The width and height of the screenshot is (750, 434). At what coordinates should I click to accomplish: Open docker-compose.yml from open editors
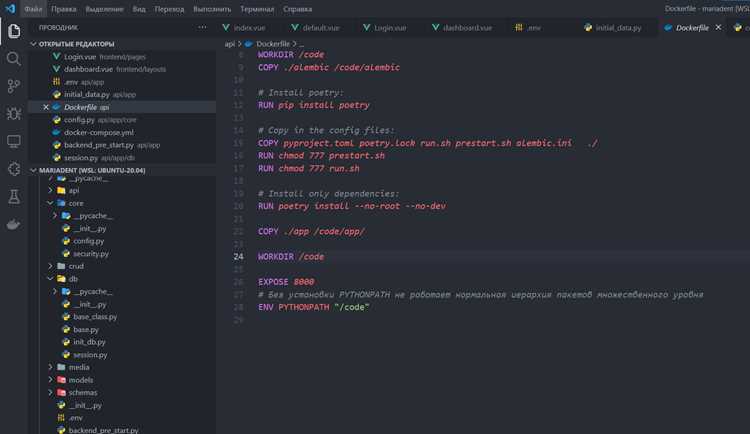99,133
